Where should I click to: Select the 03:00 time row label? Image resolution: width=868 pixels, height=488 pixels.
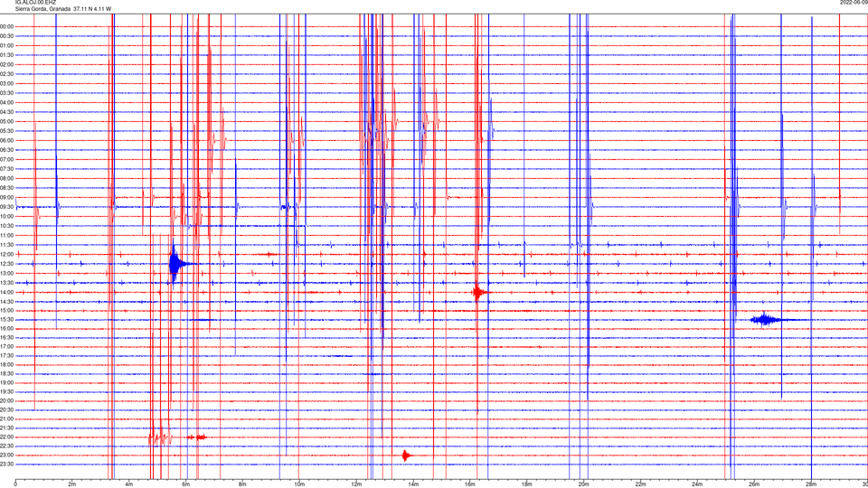(x=7, y=83)
